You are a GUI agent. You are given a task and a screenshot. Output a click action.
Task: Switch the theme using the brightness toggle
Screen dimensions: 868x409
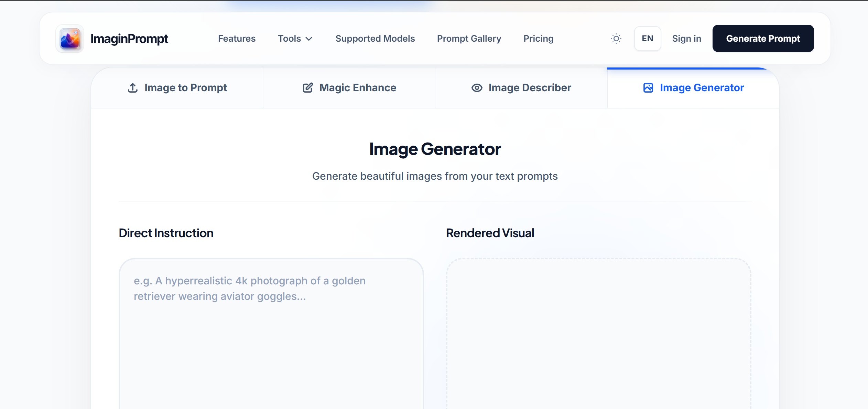pyautogui.click(x=616, y=38)
